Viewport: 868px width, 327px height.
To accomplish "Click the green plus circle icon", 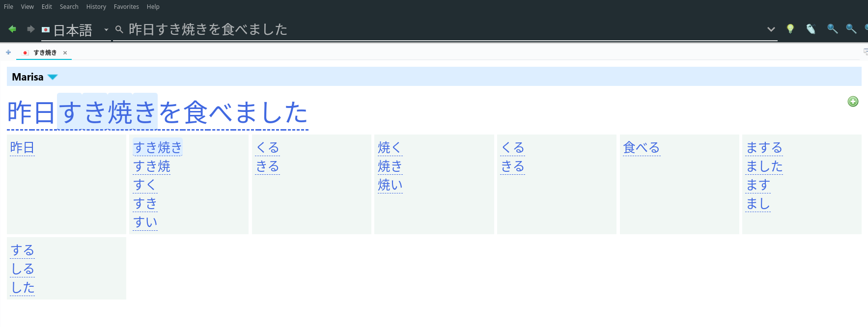I will pos(853,102).
